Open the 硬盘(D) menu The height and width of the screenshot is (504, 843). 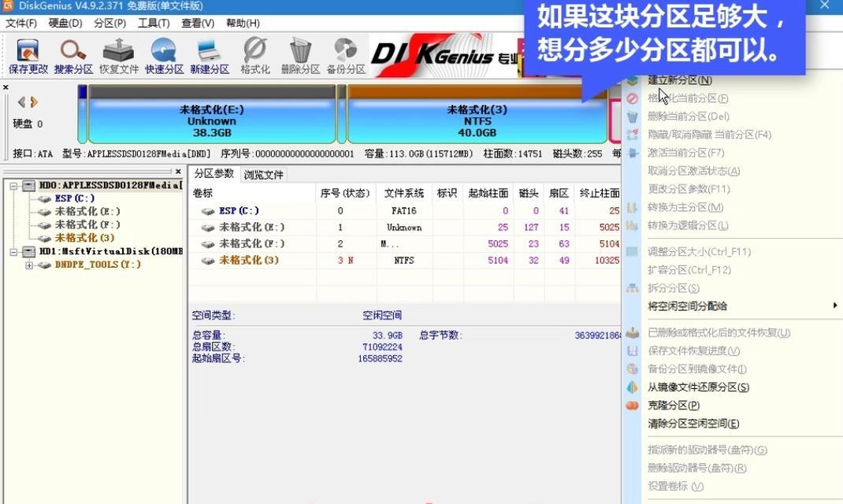click(65, 23)
